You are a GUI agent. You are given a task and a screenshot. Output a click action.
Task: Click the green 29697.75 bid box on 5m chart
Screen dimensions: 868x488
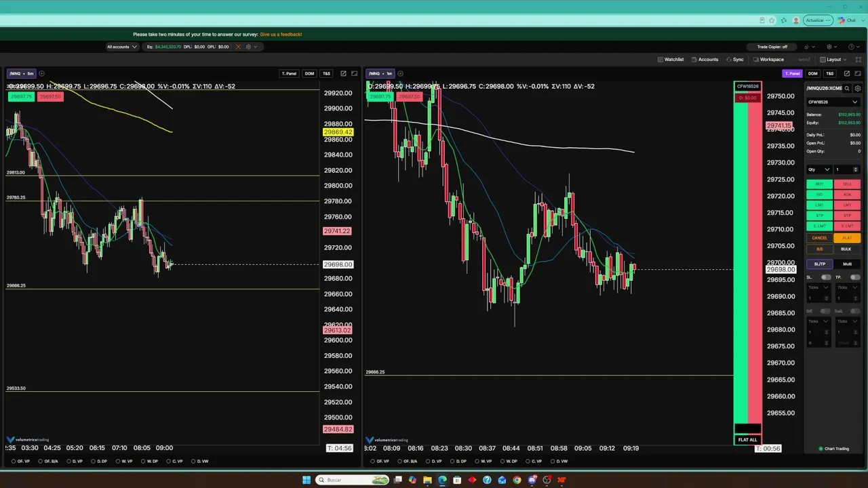click(20, 97)
